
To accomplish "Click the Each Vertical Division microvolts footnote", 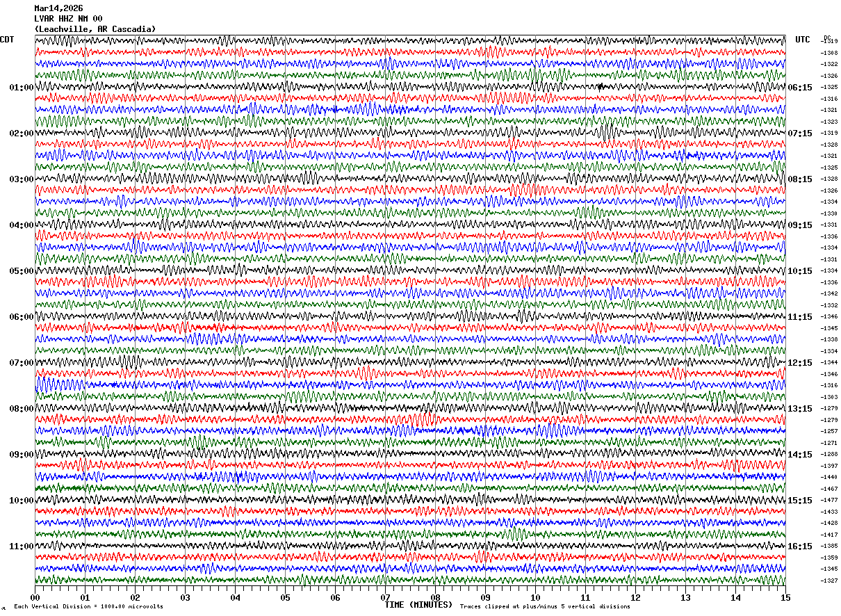I will [88, 606].
